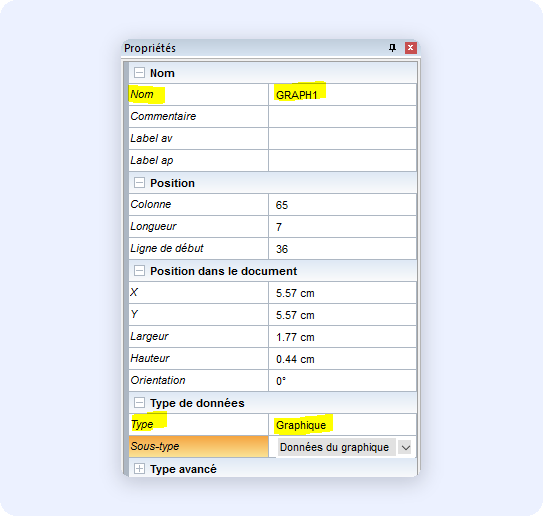The height and width of the screenshot is (516, 543).
Task: Pin the Propriétés panel
Action: [x=392, y=48]
